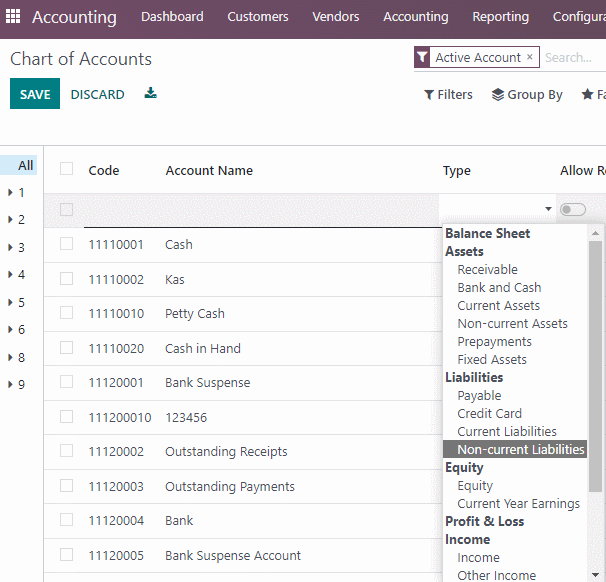The image size is (606, 582).
Task: Choose Bank and Cash account type
Action: point(499,288)
